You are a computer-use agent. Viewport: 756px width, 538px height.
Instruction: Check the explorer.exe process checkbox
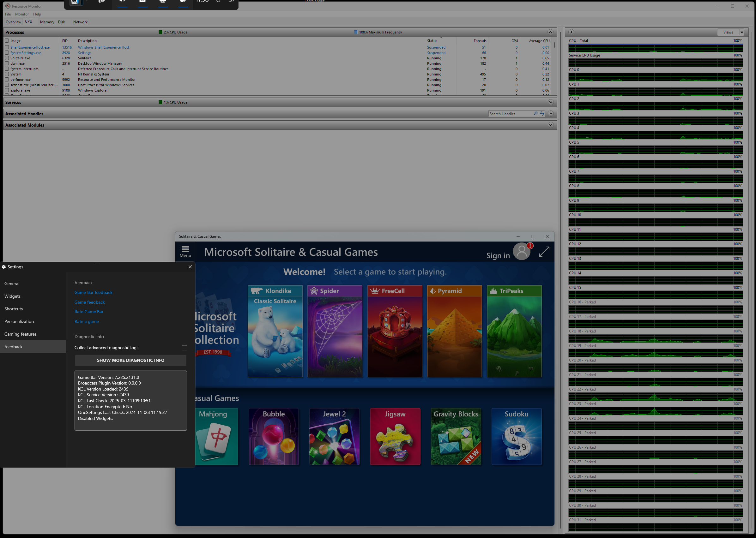coord(7,90)
